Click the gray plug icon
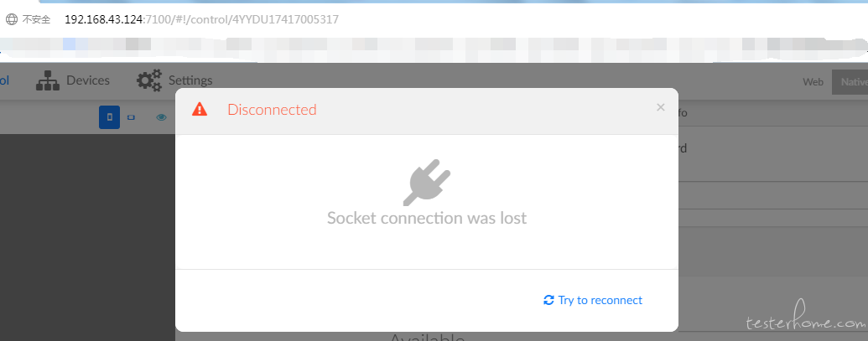The width and height of the screenshot is (868, 341). pos(427,182)
